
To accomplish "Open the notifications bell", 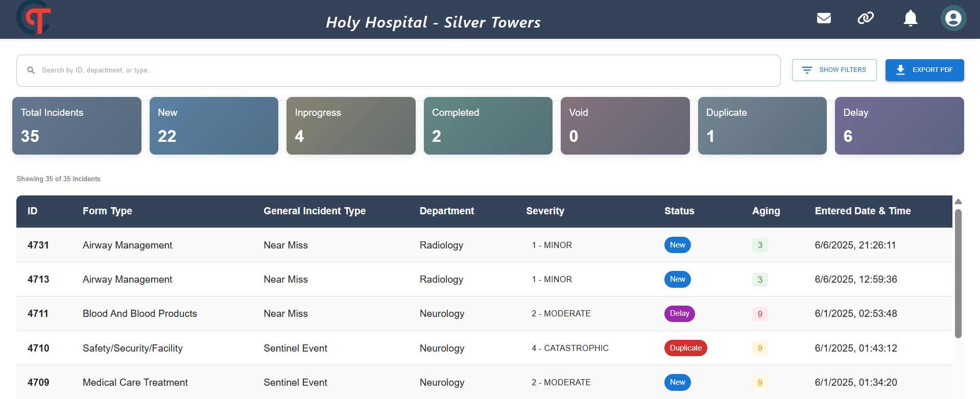I will 911,18.
